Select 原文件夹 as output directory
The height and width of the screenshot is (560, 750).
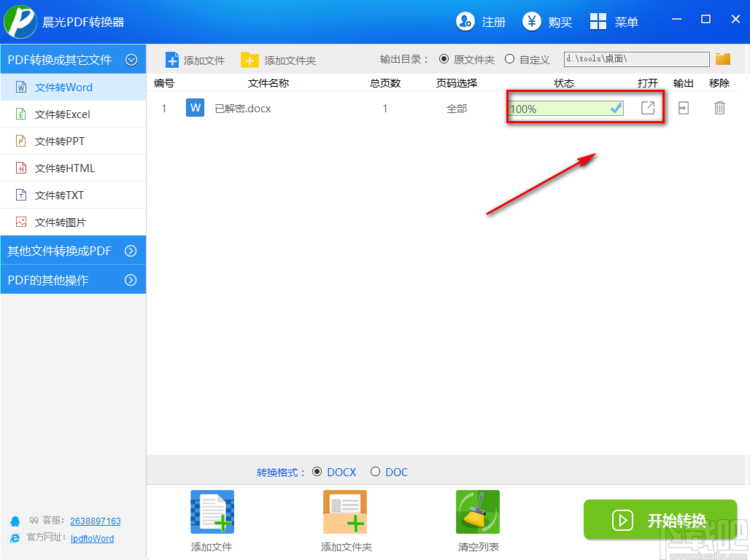click(444, 59)
